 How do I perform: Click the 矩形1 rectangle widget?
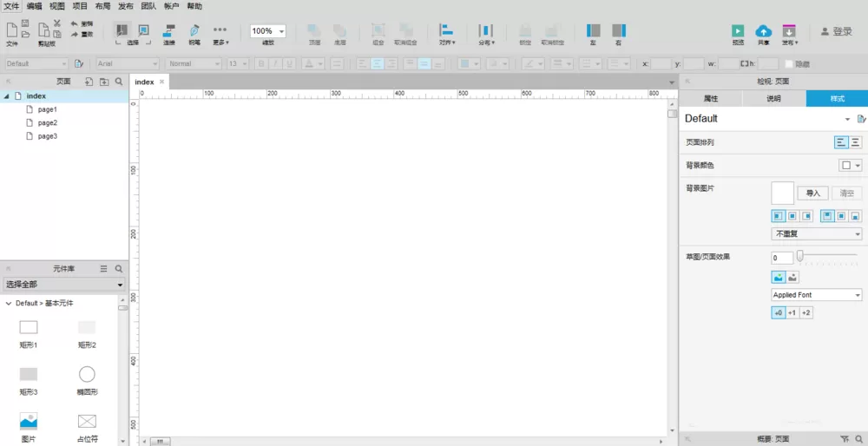click(29, 333)
